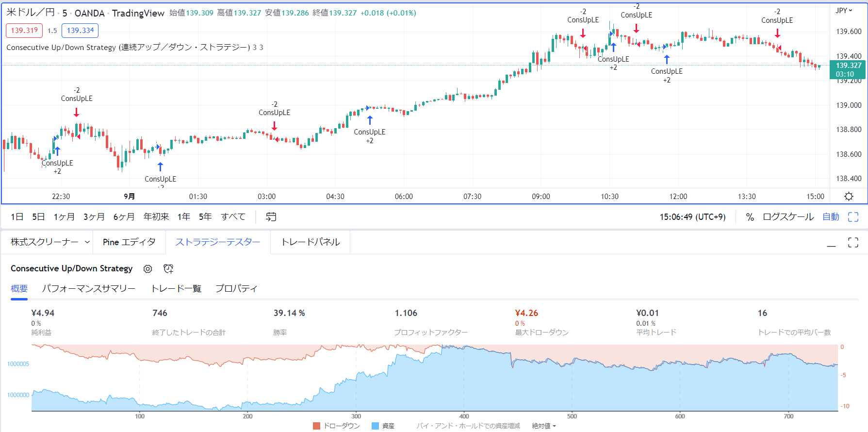Click the 9月 time axis label

pos(129,197)
